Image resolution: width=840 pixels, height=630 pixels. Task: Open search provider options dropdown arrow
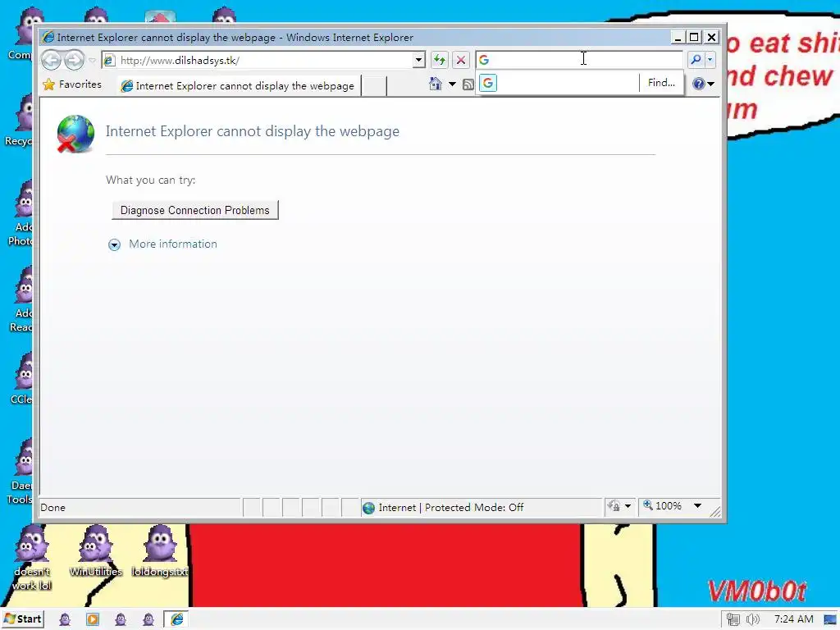coord(710,59)
